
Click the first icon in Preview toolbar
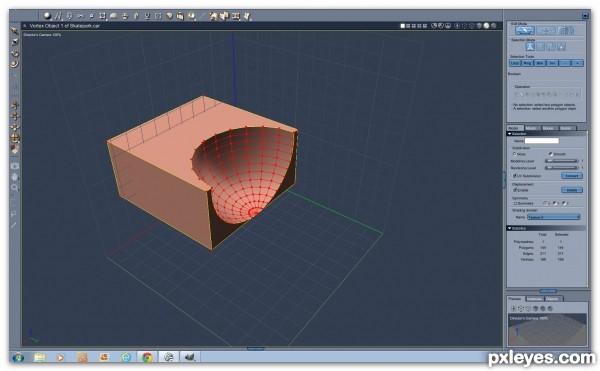514,308
